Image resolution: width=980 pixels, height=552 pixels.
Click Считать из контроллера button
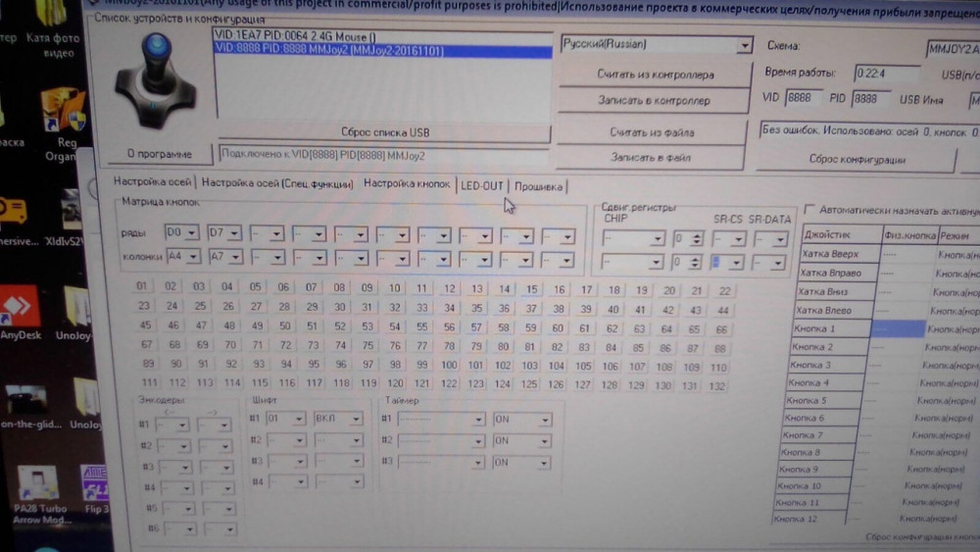(655, 75)
